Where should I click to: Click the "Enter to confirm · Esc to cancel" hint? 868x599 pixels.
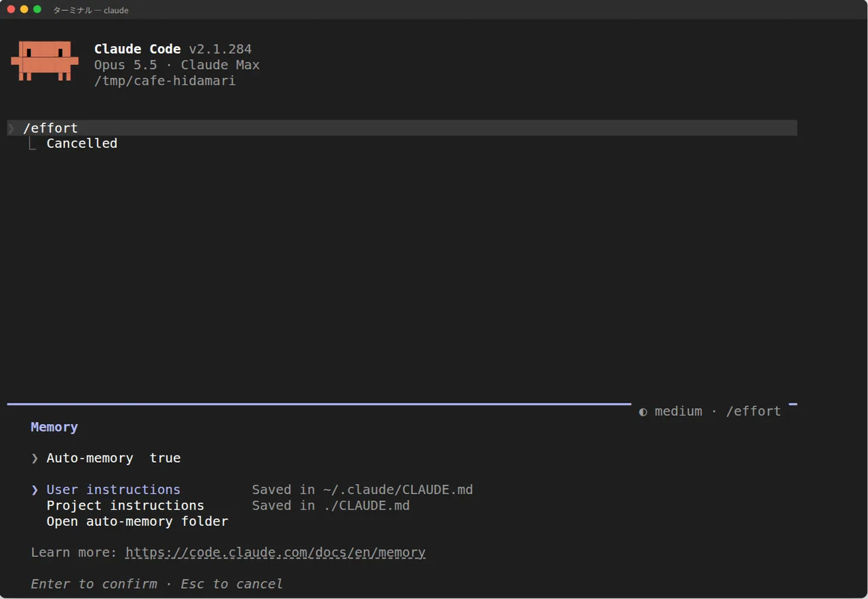click(x=157, y=583)
